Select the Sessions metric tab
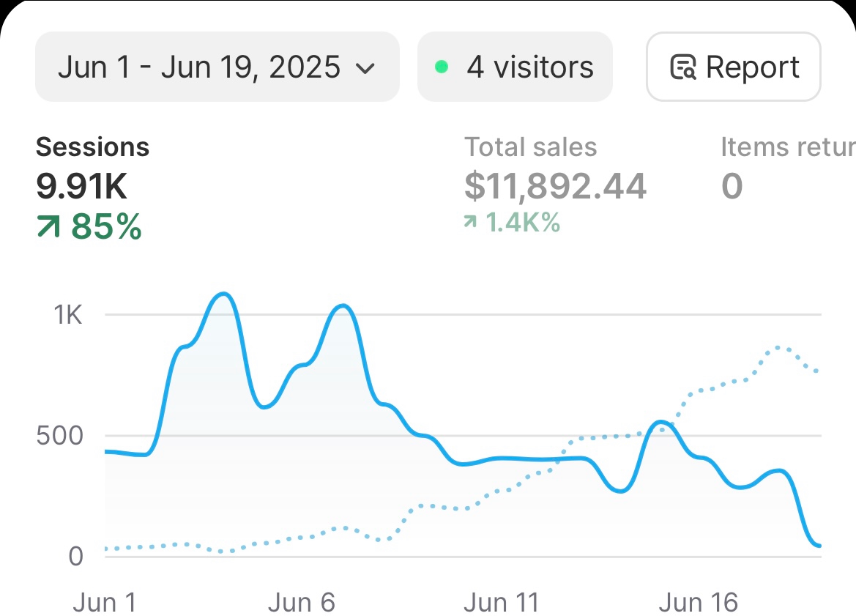856x616 pixels. pos(92,147)
